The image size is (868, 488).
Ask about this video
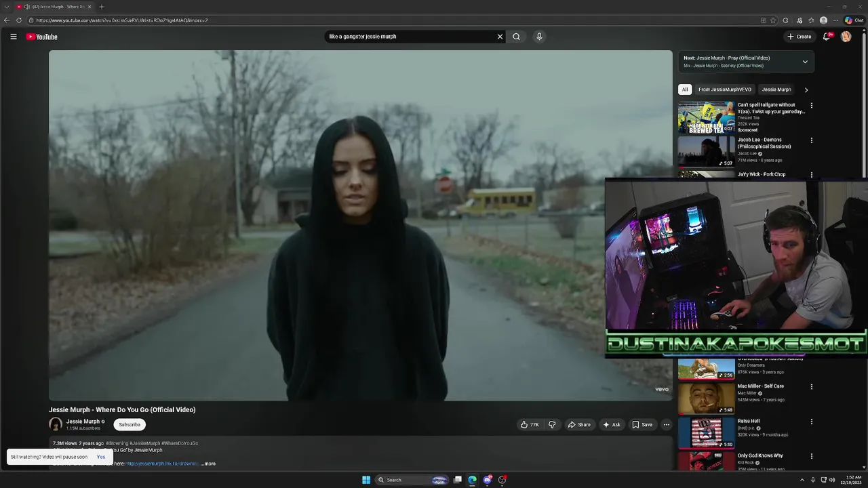point(612,425)
